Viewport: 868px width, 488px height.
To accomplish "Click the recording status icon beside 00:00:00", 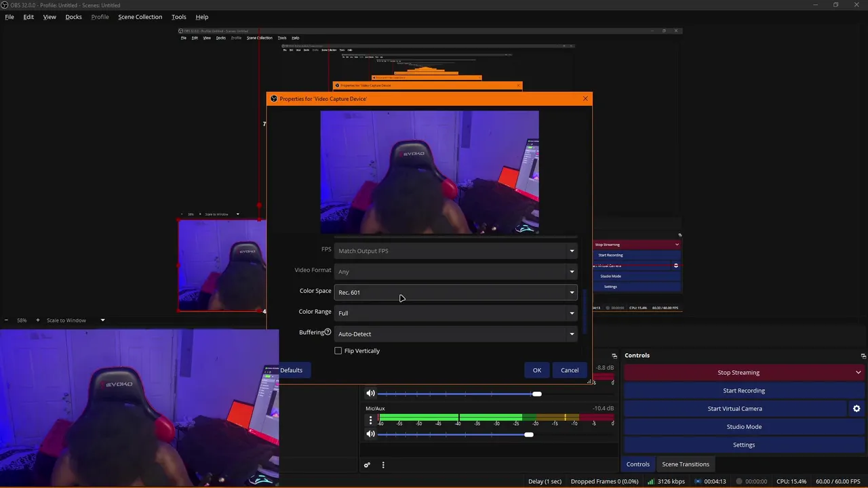I will click(x=739, y=481).
